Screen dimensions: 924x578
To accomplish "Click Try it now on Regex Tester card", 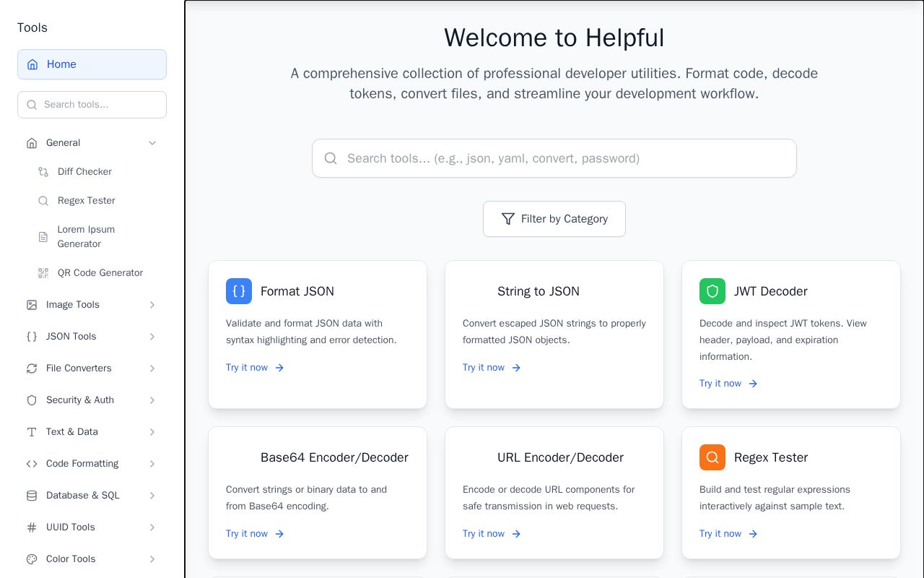I will tap(729, 534).
